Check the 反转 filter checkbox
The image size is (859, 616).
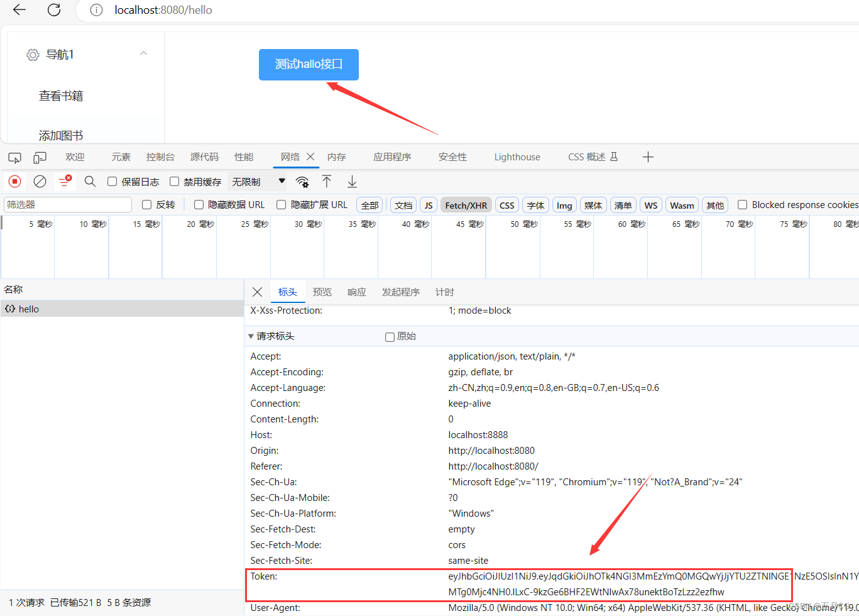pos(146,205)
